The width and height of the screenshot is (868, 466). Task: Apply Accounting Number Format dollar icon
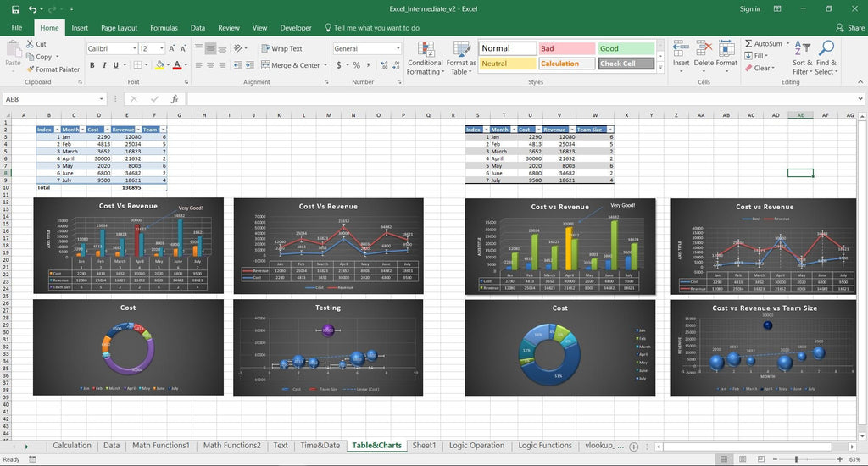click(339, 65)
